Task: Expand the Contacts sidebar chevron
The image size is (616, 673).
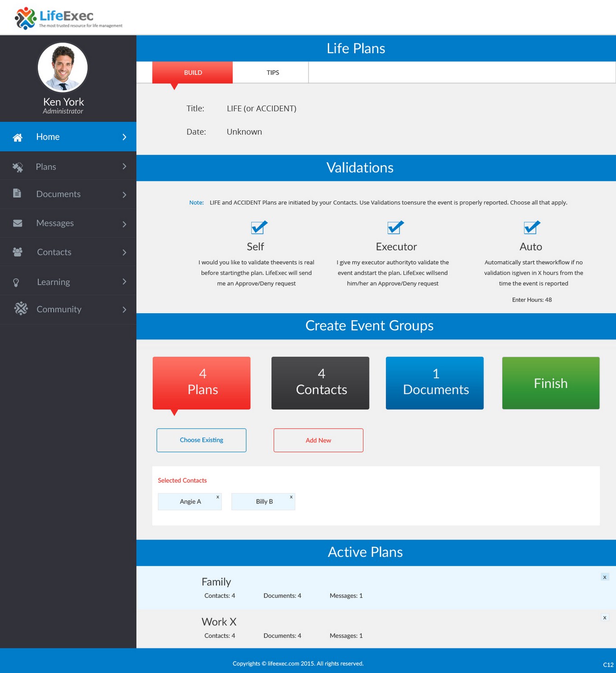Action: pos(124,252)
